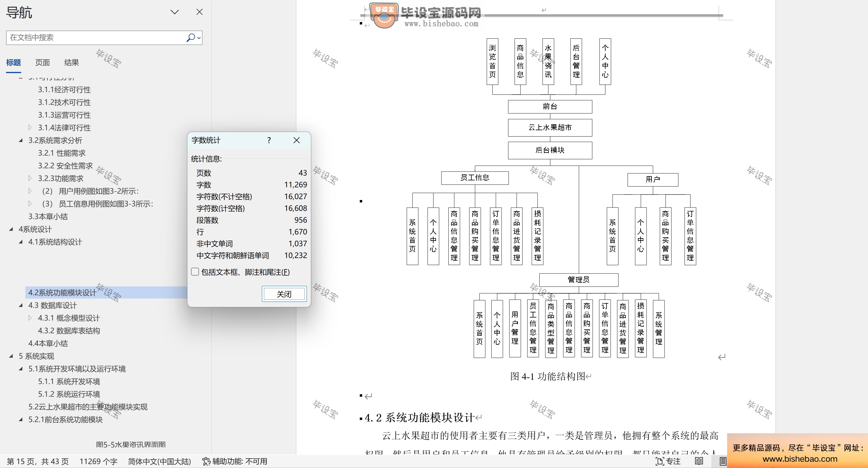
Task: Click the 图 4-1 功能结构图 caption
Action: click(548, 376)
